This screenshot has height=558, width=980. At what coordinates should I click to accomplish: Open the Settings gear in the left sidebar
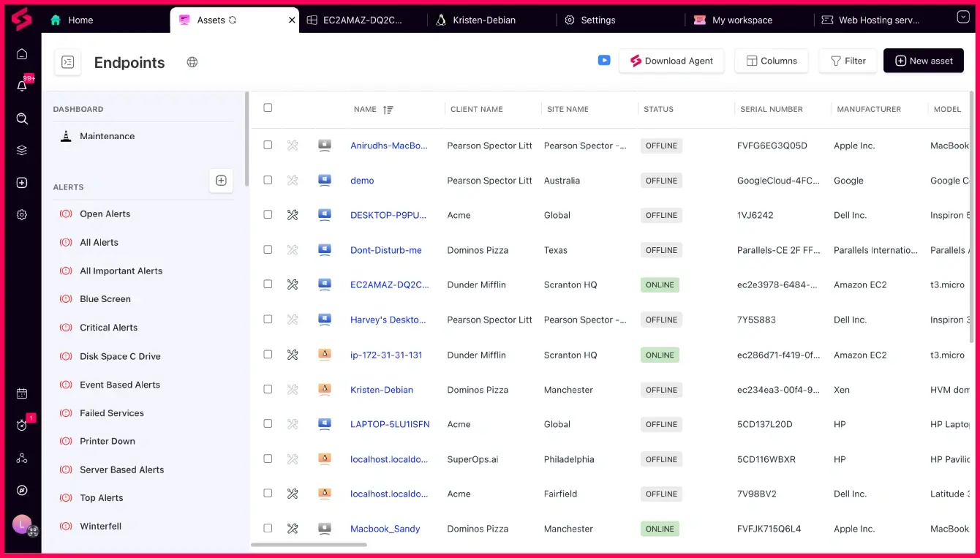(x=22, y=214)
